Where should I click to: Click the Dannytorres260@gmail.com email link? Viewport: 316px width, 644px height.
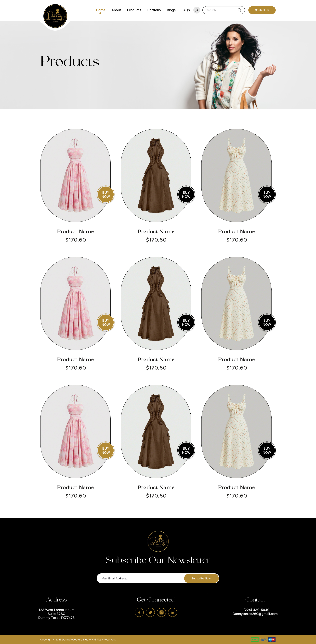255,614
